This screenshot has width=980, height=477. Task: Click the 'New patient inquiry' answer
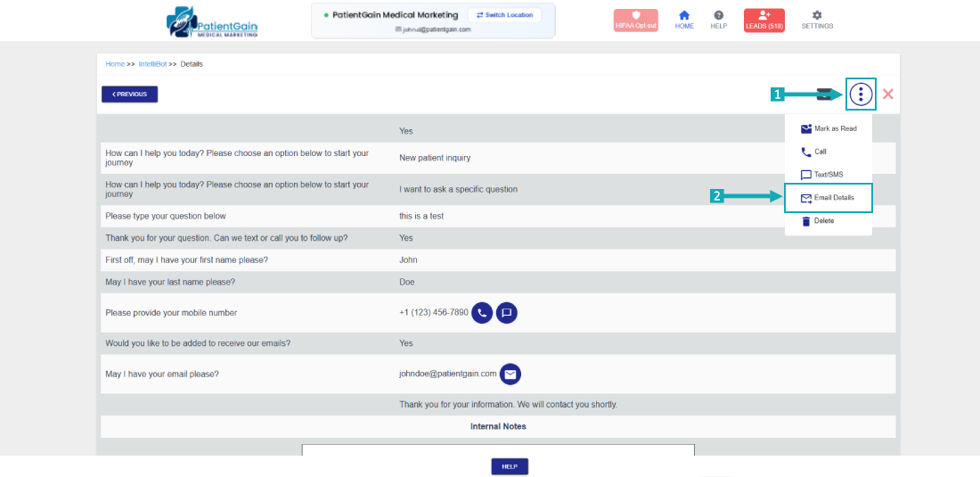(435, 158)
